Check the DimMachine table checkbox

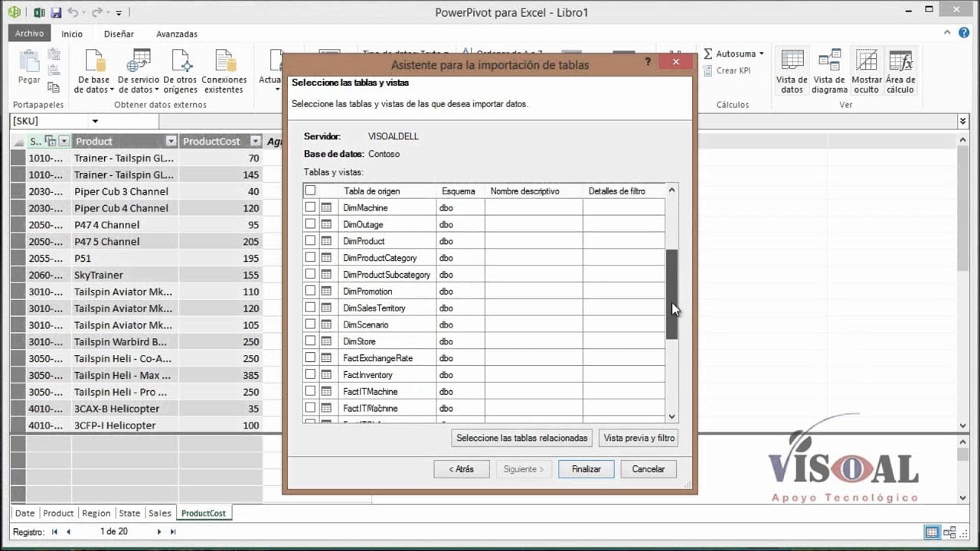point(310,207)
